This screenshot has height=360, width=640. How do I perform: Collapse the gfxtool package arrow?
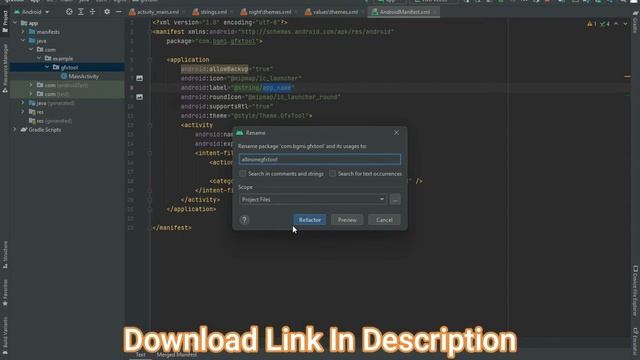click(x=47, y=67)
